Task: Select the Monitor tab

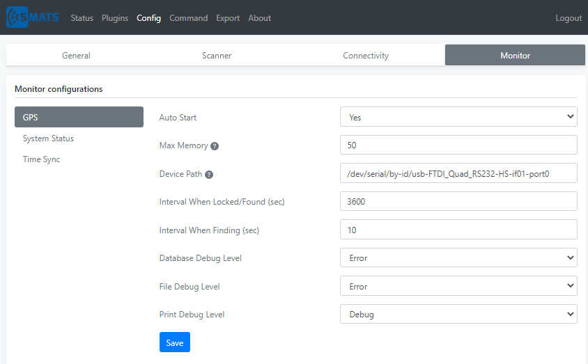Action: 515,56
